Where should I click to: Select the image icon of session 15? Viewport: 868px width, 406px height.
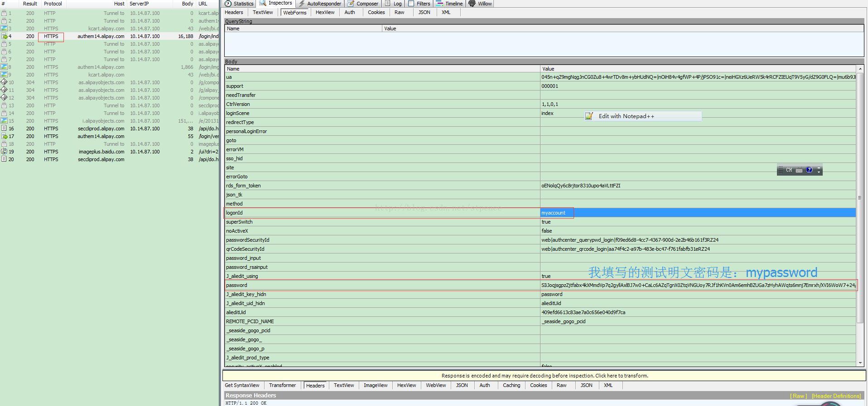4,121
